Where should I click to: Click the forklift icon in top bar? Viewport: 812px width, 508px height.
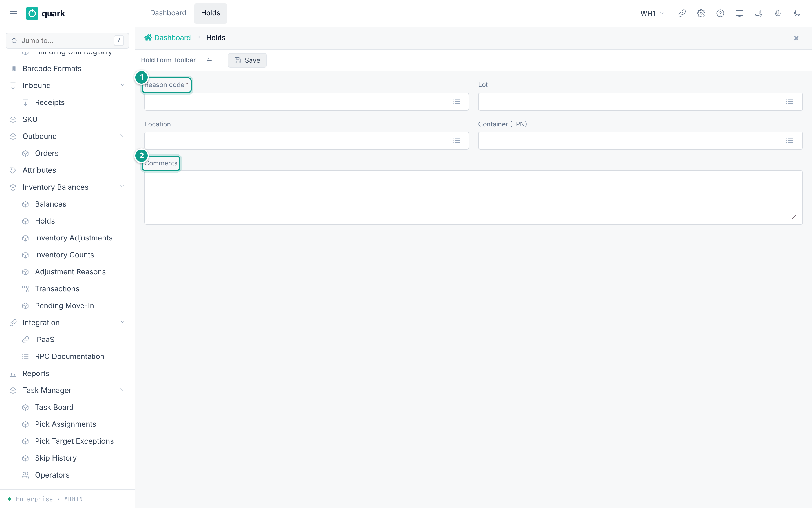[759, 14]
